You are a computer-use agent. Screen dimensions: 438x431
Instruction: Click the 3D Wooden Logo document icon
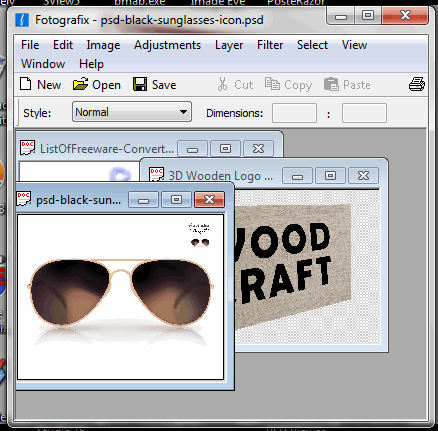tap(156, 175)
